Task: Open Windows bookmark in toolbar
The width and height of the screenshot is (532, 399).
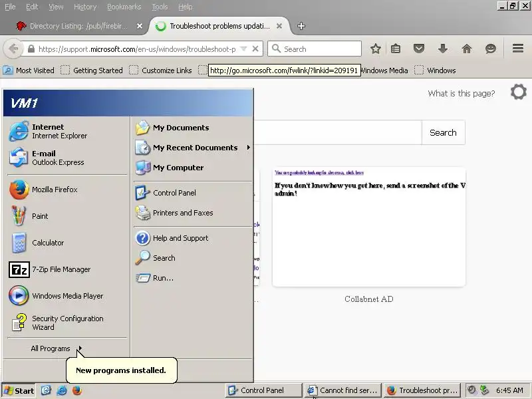Action: [436, 70]
